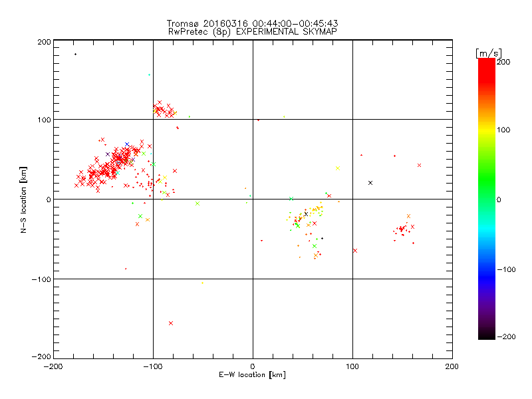Click the x-axis '100' tick label

352,366
